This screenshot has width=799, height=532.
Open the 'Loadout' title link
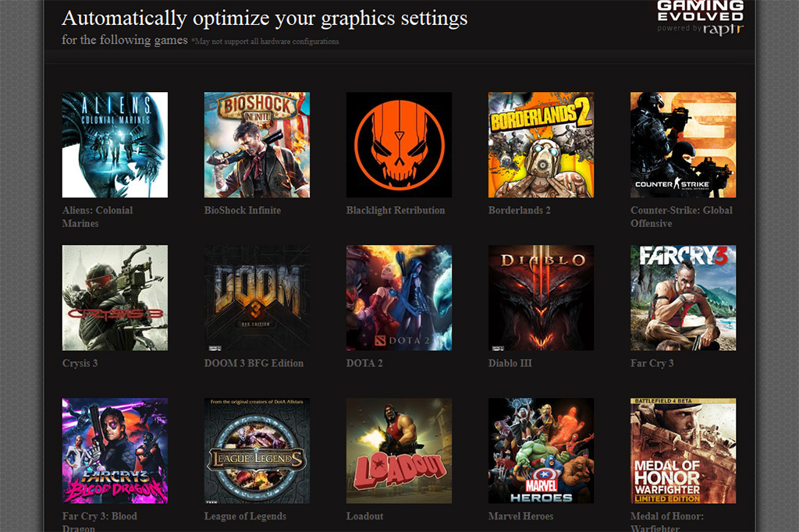(365, 516)
